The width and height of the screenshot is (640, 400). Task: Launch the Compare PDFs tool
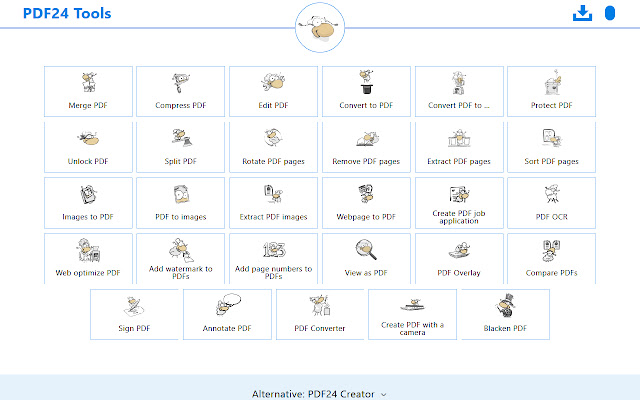pyautogui.click(x=551, y=259)
